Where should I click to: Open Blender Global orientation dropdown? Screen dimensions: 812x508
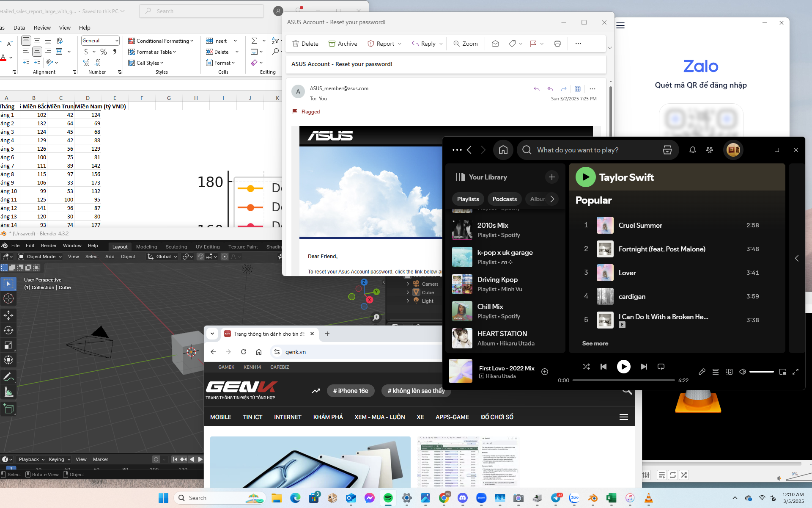coord(162,257)
